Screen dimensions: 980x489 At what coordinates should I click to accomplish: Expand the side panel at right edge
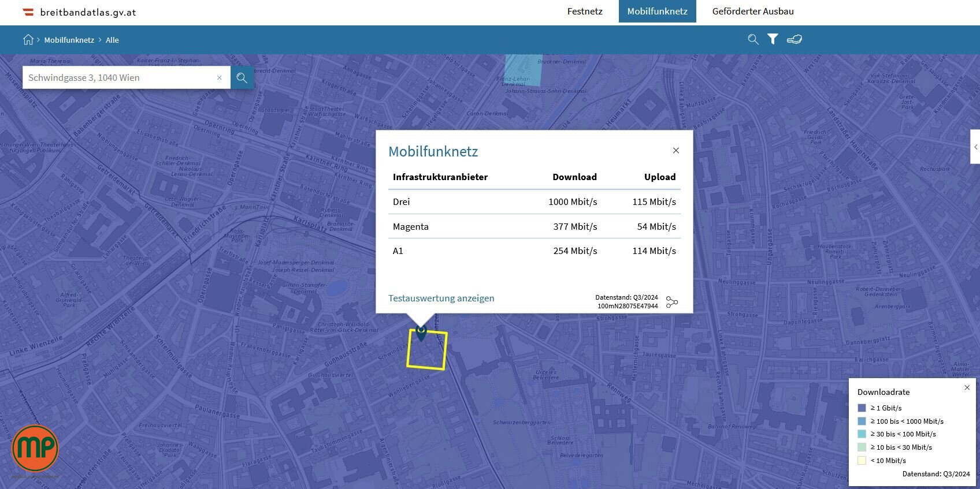coord(975,147)
